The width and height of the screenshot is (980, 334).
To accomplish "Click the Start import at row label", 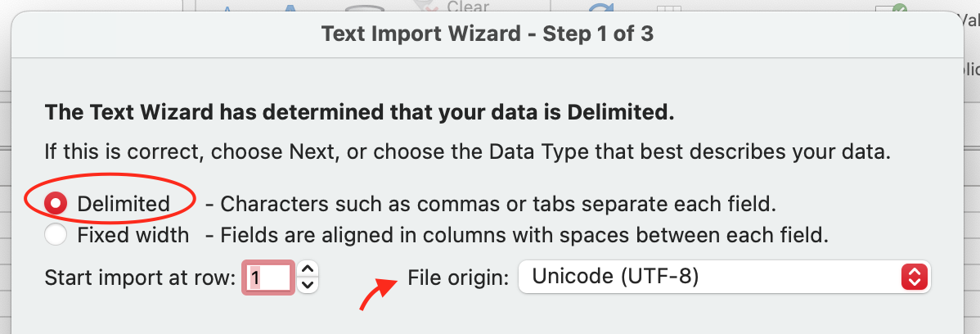I will coord(140,278).
